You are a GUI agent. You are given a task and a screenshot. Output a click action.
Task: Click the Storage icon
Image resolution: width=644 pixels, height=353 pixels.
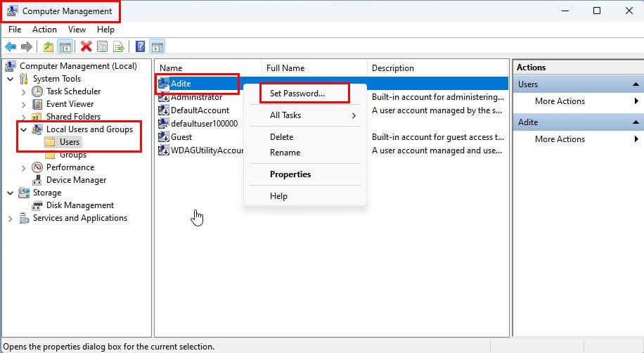click(x=24, y=193)
